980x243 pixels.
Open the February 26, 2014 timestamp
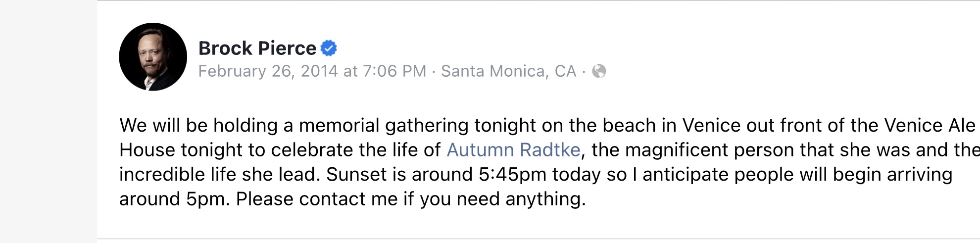312,71
